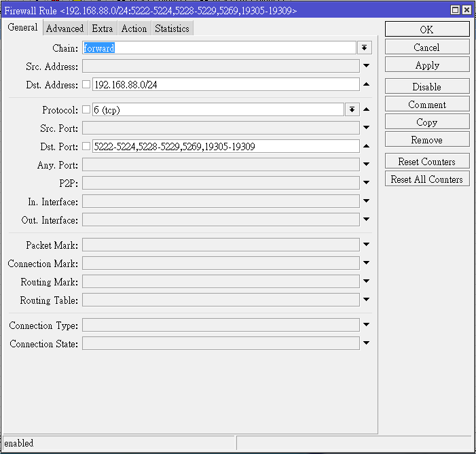
Task: Collapse the Protocol field
Action: coord(367,109)
